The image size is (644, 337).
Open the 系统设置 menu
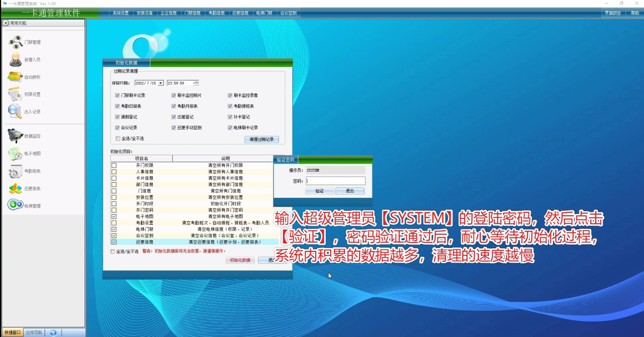click(121, 13)
